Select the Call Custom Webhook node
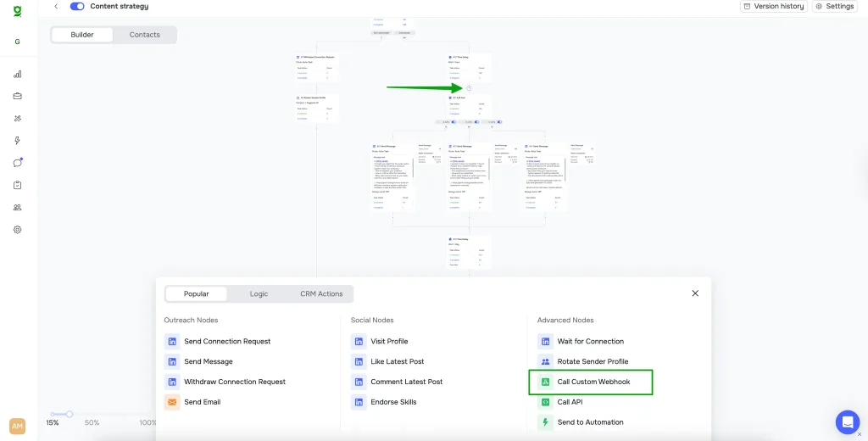This screenshot has height=441, width=868. (593, 382)
